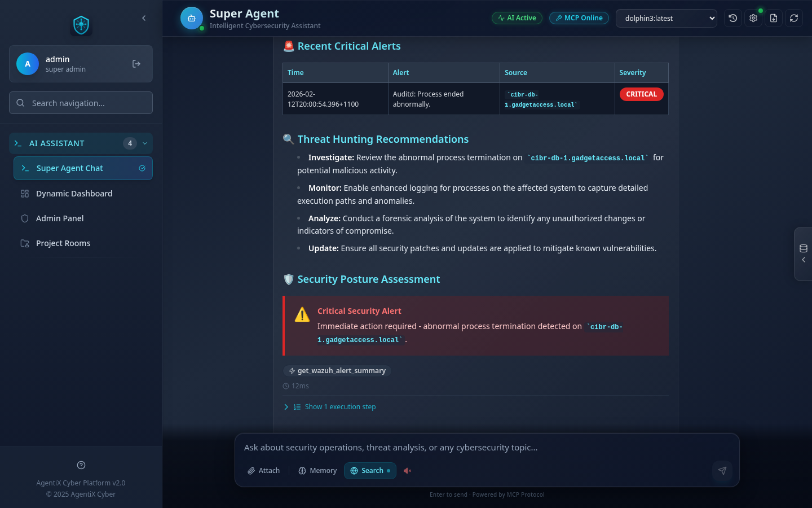The image size is (812, 508).
Task: Collapse the AI ASSISTANT section chevron
Action: click(144, 143)
